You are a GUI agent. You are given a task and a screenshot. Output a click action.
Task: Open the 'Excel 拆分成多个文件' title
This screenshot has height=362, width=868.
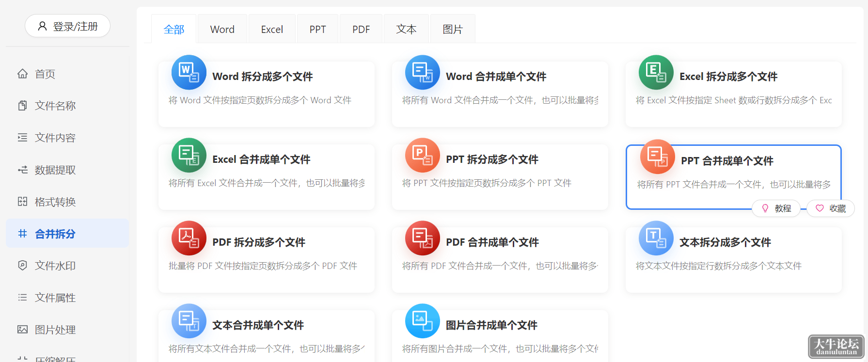[728, 77]
